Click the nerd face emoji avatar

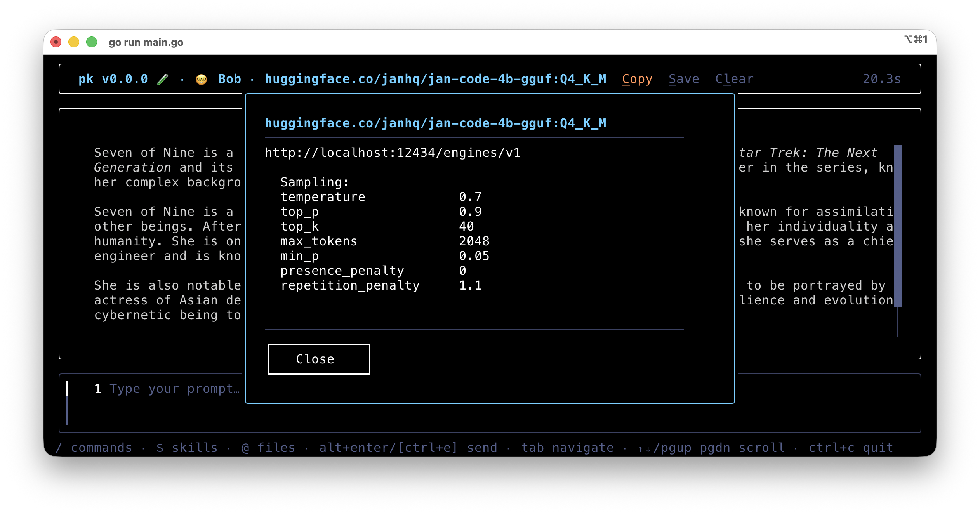pyautogui.click(x=201, y=79)
